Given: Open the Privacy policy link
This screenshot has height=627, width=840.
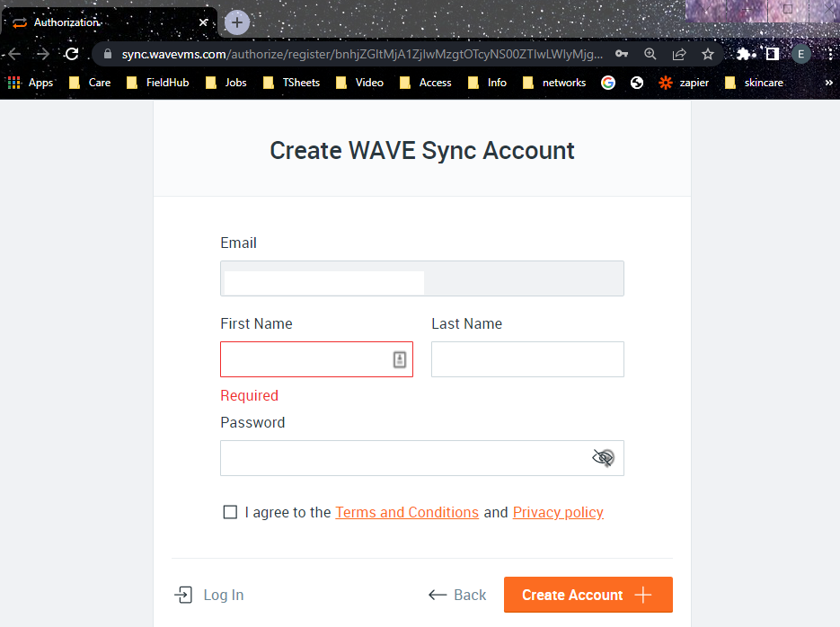Looking at the screenshot, I should pos(558,512).
